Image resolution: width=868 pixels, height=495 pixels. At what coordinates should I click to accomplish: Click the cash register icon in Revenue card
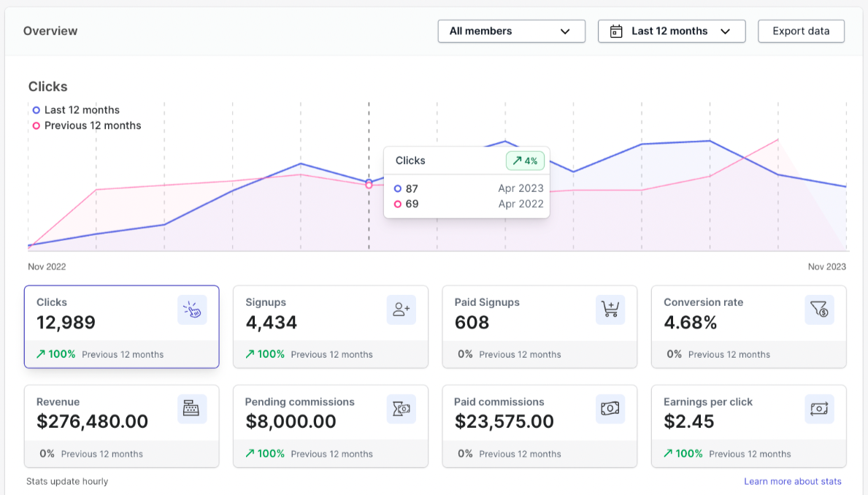coord(192,409)
